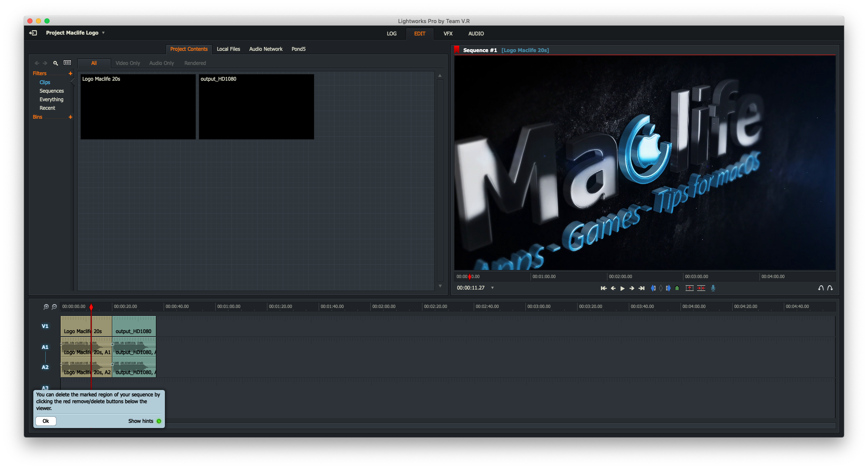Activate the voice-over microphone icon
Screen dimensions: 868x469
click(713, 288)
